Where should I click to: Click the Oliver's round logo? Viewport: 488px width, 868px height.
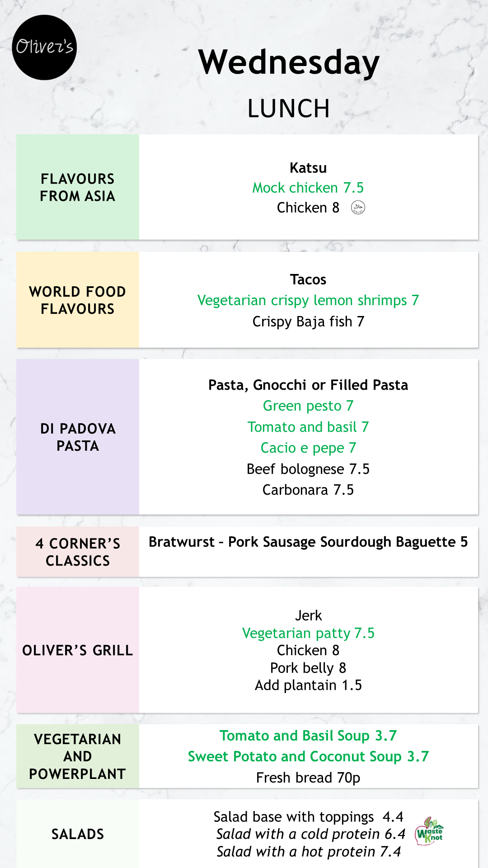[x=44, y=47]
